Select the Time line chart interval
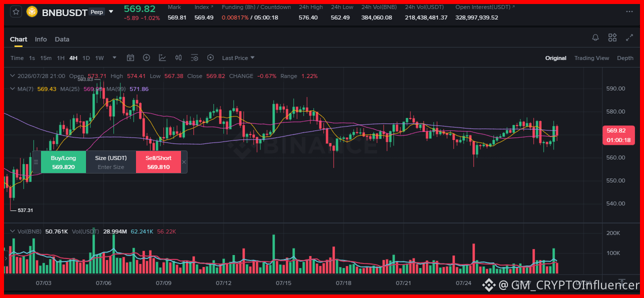The width and height of the screenshot is (644, 298). [x=17, y=58]
